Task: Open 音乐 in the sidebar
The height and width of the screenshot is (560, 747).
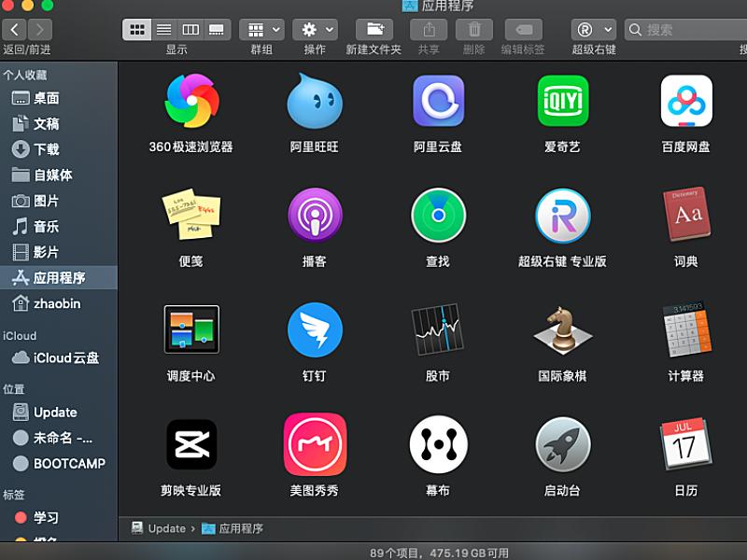Action: 59,226
